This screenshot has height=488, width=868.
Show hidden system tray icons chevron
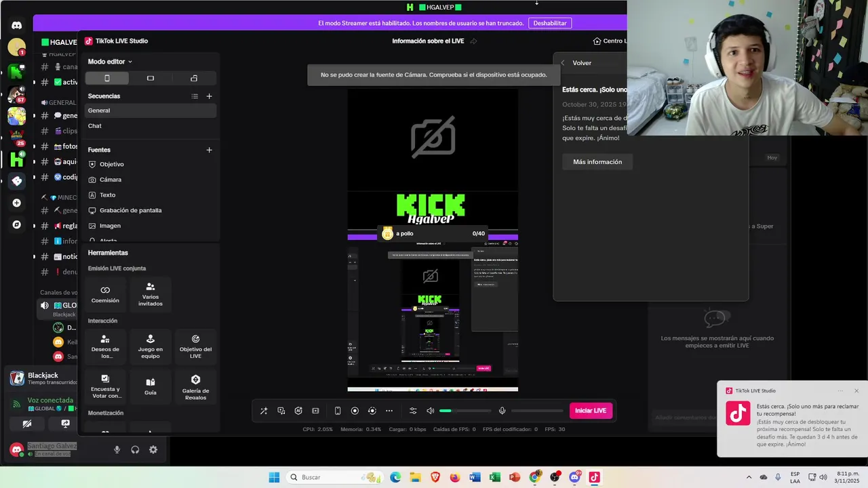pos(749,477)
